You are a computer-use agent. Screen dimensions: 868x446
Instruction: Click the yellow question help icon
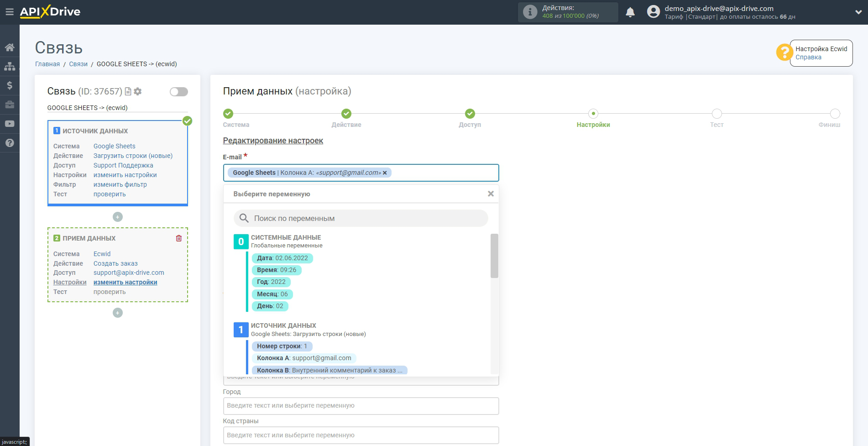pos(784,52)
